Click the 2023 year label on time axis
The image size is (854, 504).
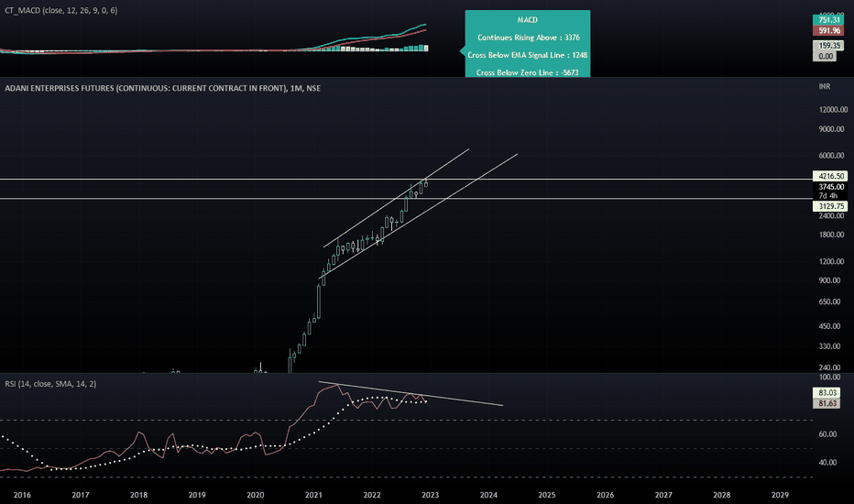point(431,495)
